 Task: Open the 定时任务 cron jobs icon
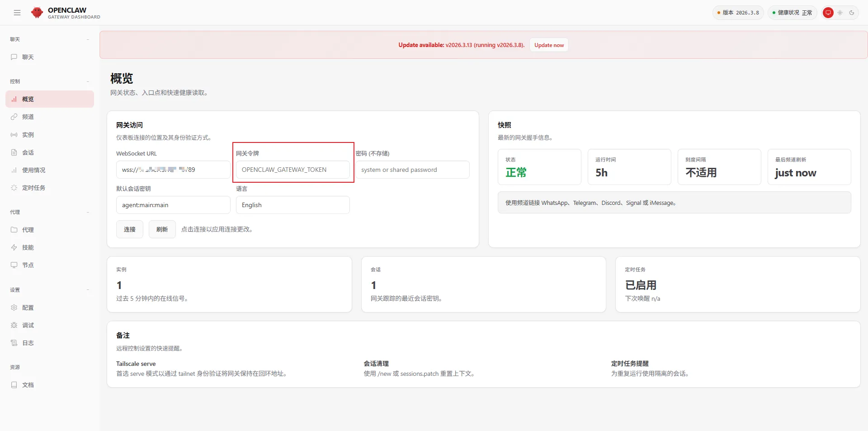pyautogui.click(x=14, y=188)
